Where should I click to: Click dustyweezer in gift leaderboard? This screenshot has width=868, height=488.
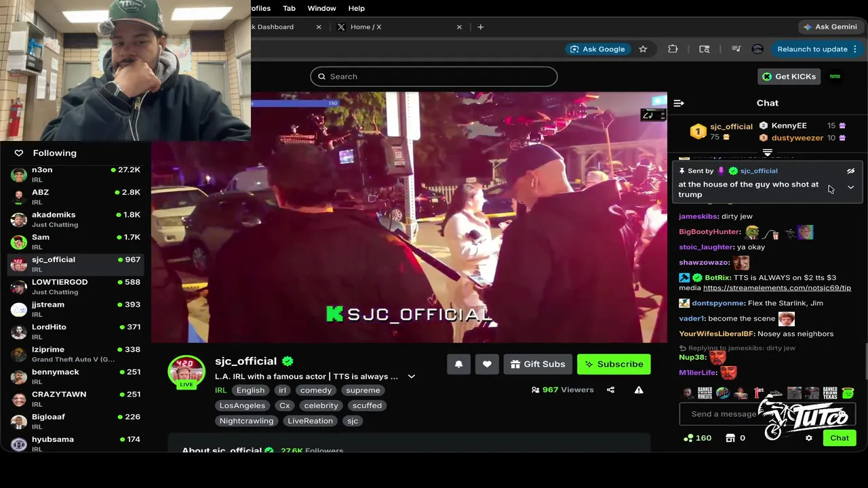pyautogui.click(x=797, y=138)
